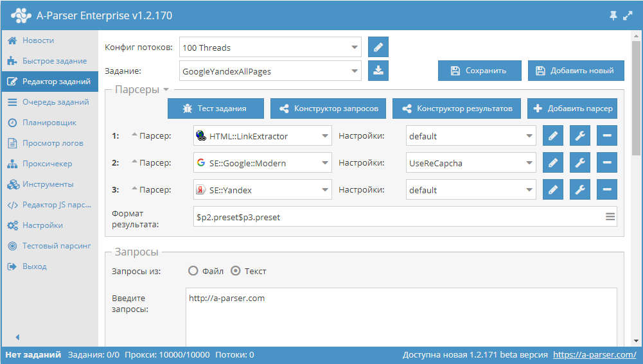Click the Потоки: 0 status text
Screen dimensions: 643x364
point(234,354)
